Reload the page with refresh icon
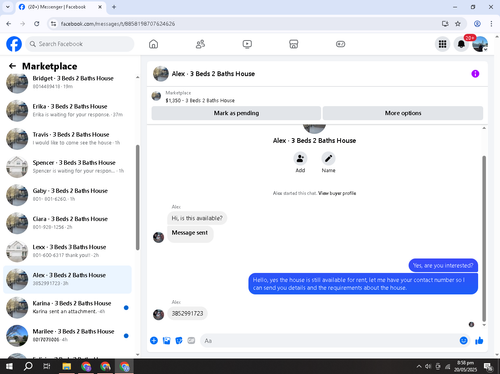Image resolution: width=500 pixels, height=374 pixels. [x=37, y=24]
